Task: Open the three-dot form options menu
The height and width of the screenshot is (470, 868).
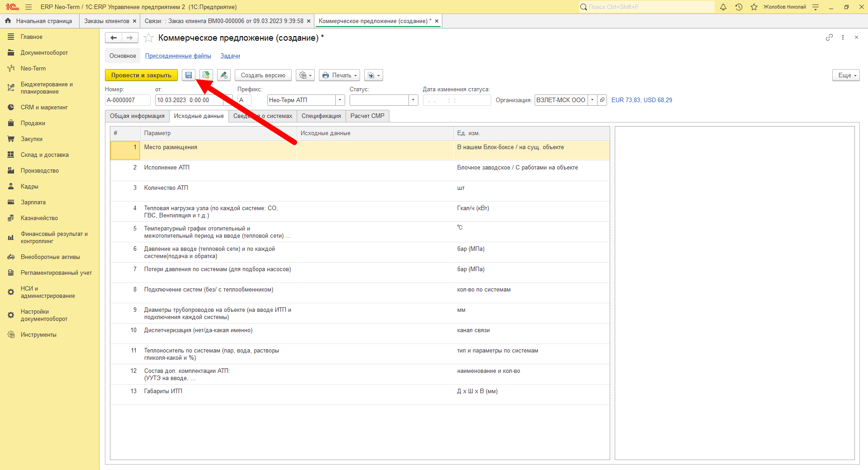Action: tap(843, 38)
